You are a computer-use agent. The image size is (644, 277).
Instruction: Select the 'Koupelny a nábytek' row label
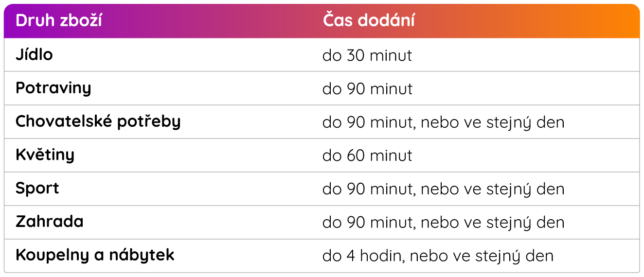click(95, 255)
